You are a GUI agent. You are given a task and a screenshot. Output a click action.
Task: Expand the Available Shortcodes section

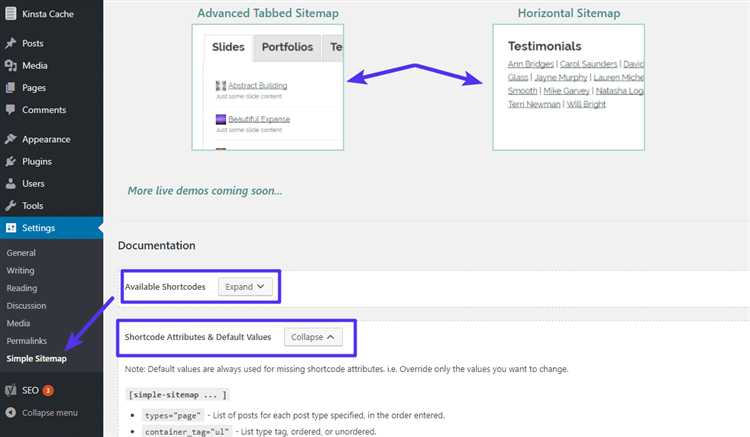click(245, 287)
